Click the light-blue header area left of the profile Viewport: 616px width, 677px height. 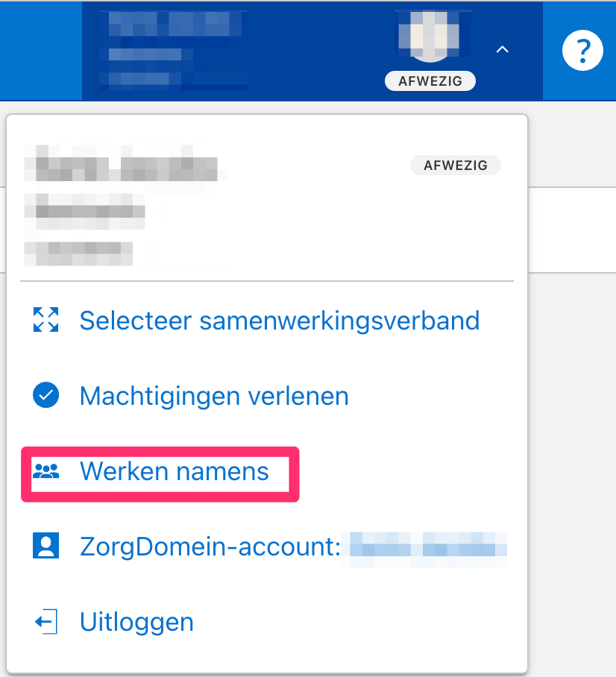pos(40,51)
